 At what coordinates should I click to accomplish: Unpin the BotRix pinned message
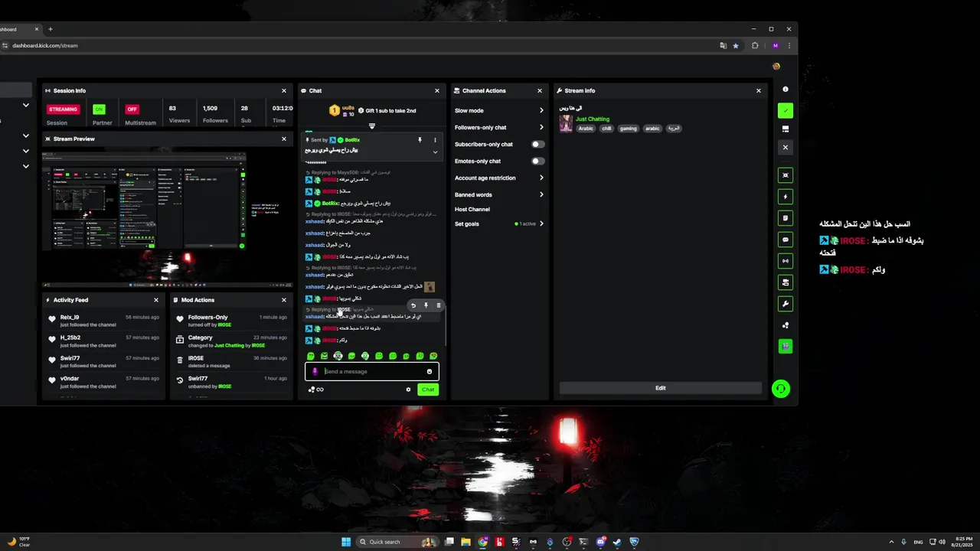coord(420,140)
